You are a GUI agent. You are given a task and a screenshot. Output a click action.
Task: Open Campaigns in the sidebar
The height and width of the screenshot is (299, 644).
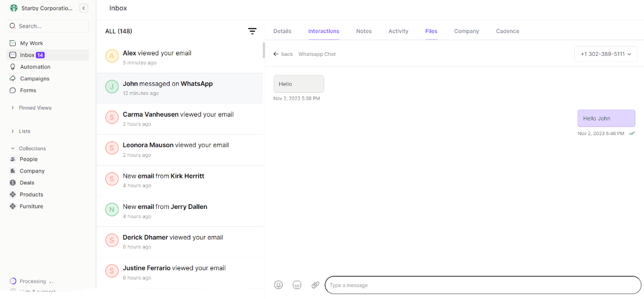(35, 79)
